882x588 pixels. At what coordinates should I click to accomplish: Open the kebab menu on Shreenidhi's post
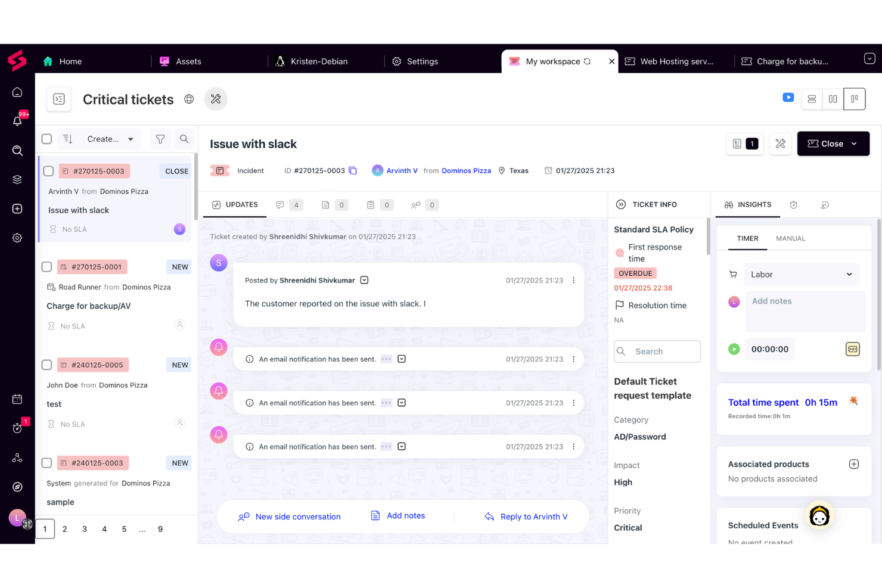573,280
